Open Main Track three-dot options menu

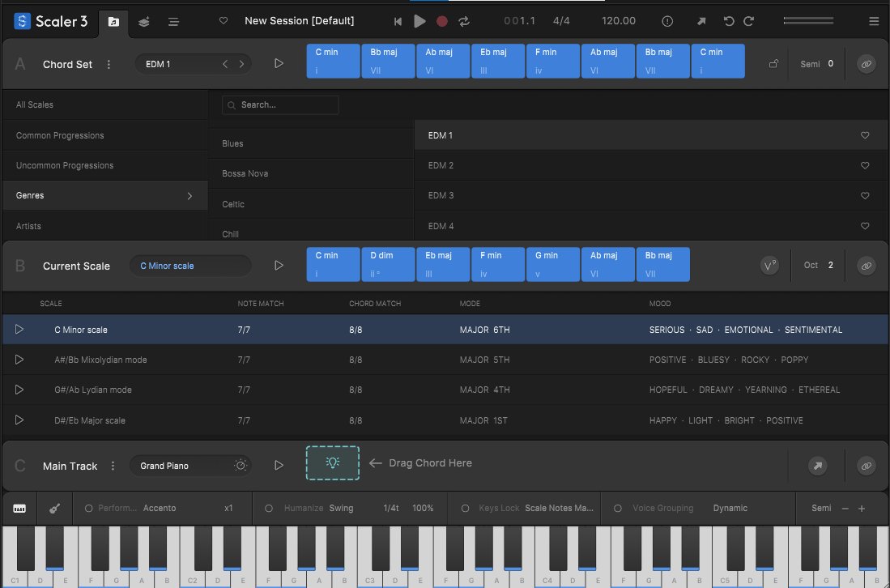coord(113,466)
